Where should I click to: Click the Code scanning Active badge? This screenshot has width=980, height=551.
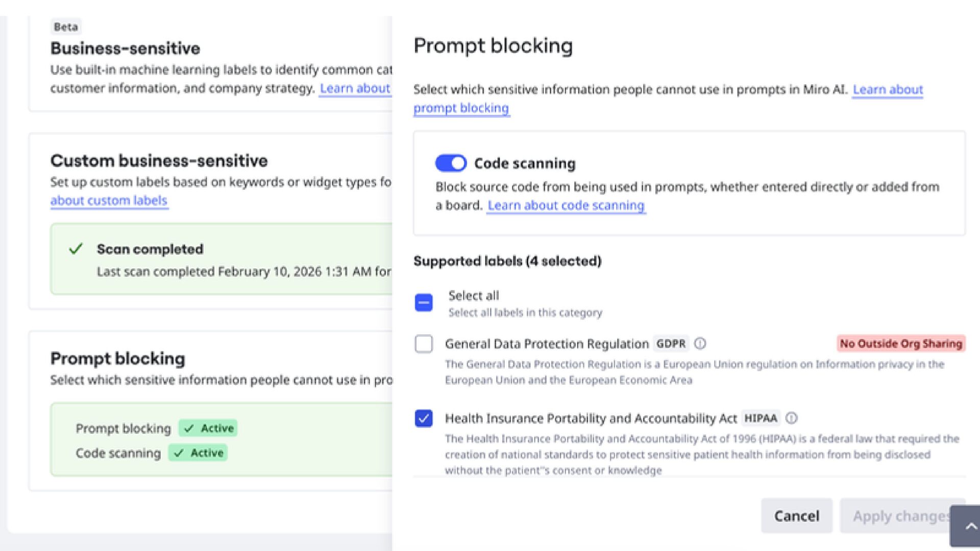(x=198, y=453)
